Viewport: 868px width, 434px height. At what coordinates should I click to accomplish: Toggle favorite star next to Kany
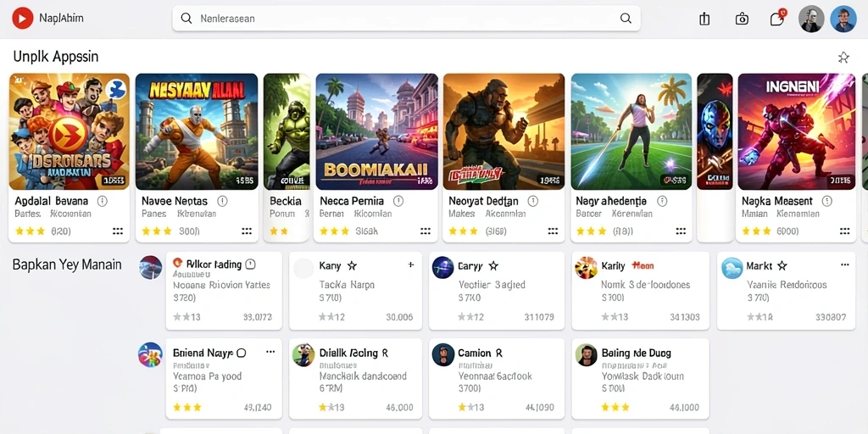point(352,266)
